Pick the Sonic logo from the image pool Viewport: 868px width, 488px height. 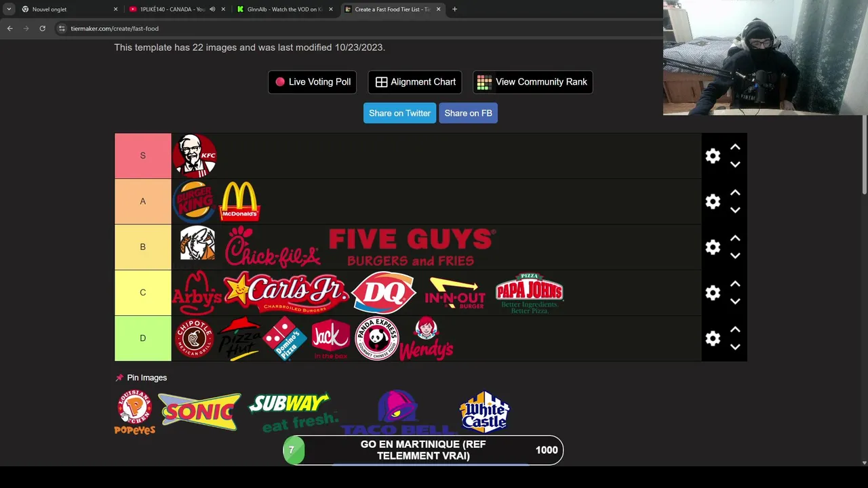point(200,411)
